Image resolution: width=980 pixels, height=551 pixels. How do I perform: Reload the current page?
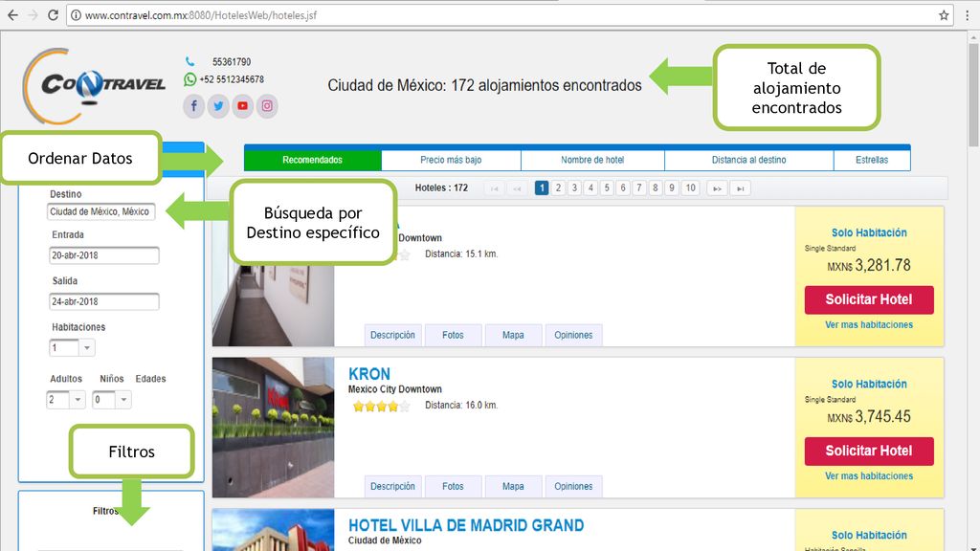click(x=54, y=15)
